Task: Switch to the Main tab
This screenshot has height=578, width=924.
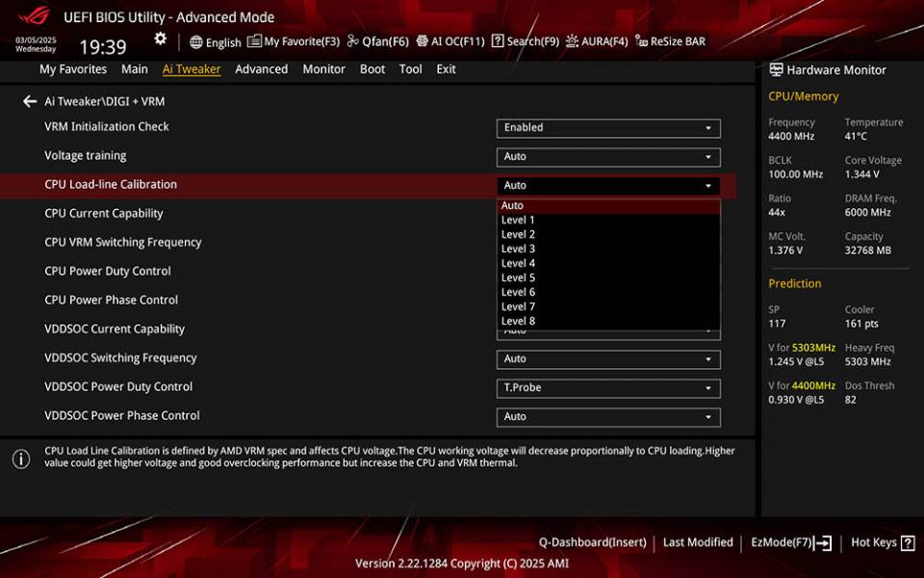Action: coord(135,69)
